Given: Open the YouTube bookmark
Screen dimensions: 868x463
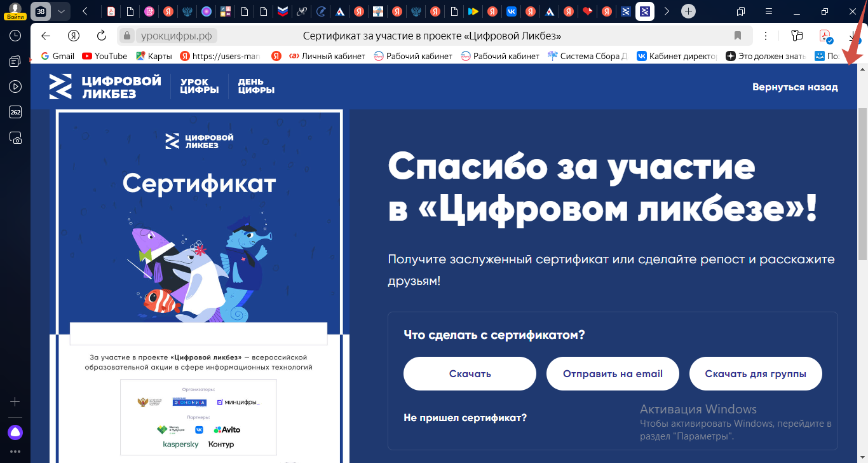Looking at the screenshot, I should click(105, 56).
